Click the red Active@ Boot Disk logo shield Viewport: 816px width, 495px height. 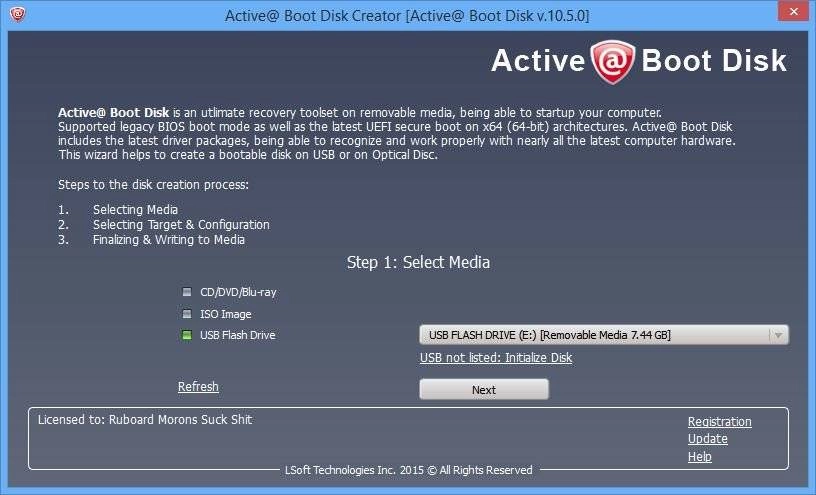pyautogui.click(x=613, y=61)
